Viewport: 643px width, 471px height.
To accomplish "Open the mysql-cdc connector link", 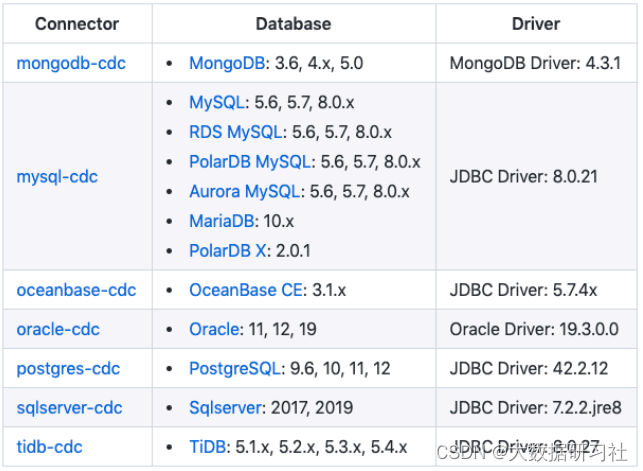I will tap(57, 177).
